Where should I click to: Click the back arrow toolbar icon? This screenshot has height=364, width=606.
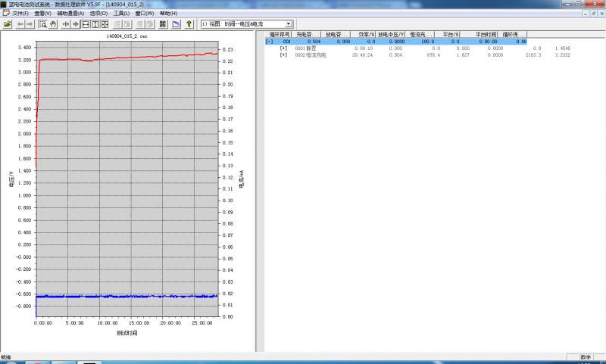pyautogui.click(x=20, y=24)
